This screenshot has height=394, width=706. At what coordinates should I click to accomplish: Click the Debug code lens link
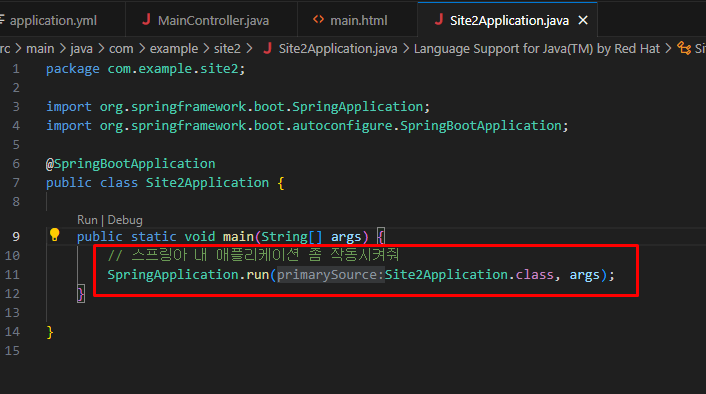point(125,220)
